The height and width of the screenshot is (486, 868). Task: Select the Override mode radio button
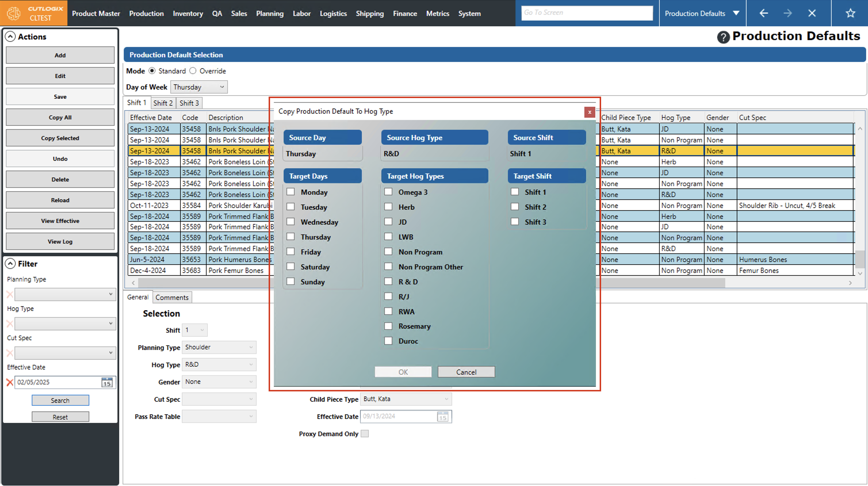pyautogui.click(x=193, y=71)
